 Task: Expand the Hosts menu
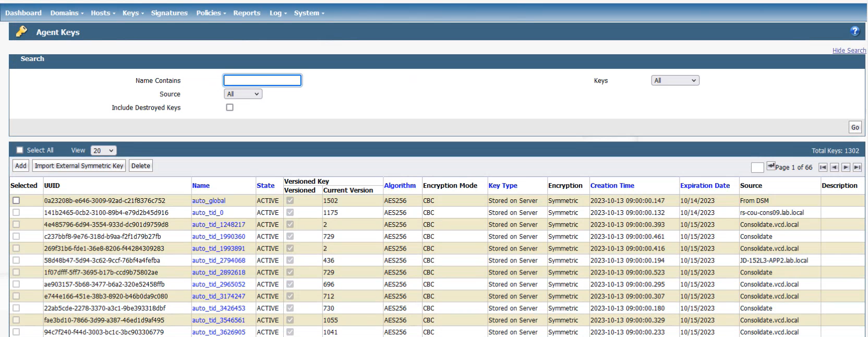[103, 13]
